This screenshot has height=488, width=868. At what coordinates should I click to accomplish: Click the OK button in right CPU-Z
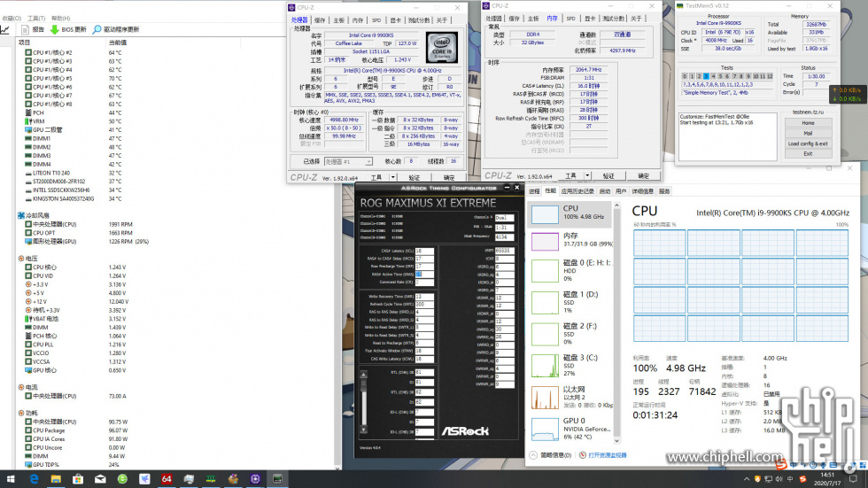[x=643, y=176]
